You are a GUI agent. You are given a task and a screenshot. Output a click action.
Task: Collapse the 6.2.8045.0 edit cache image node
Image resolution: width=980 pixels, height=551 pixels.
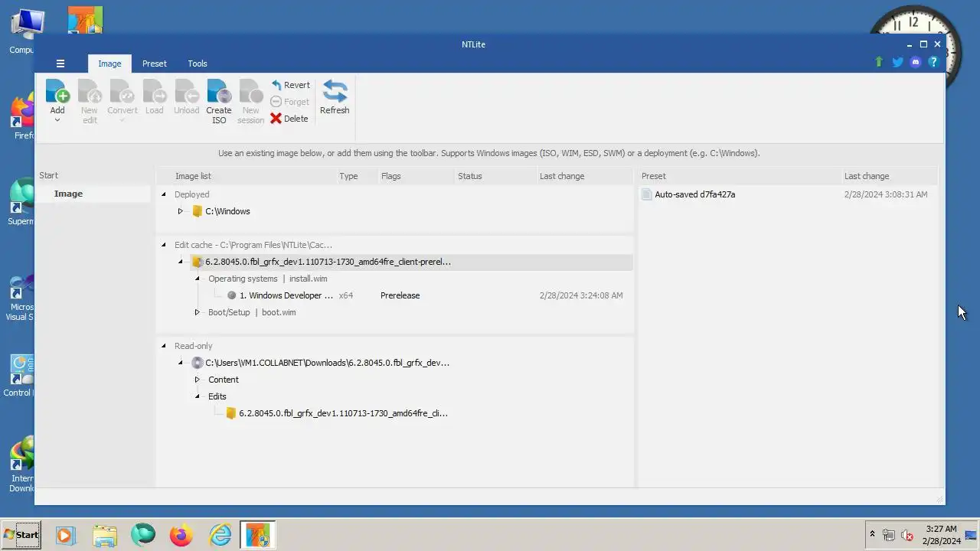point(181,262)
